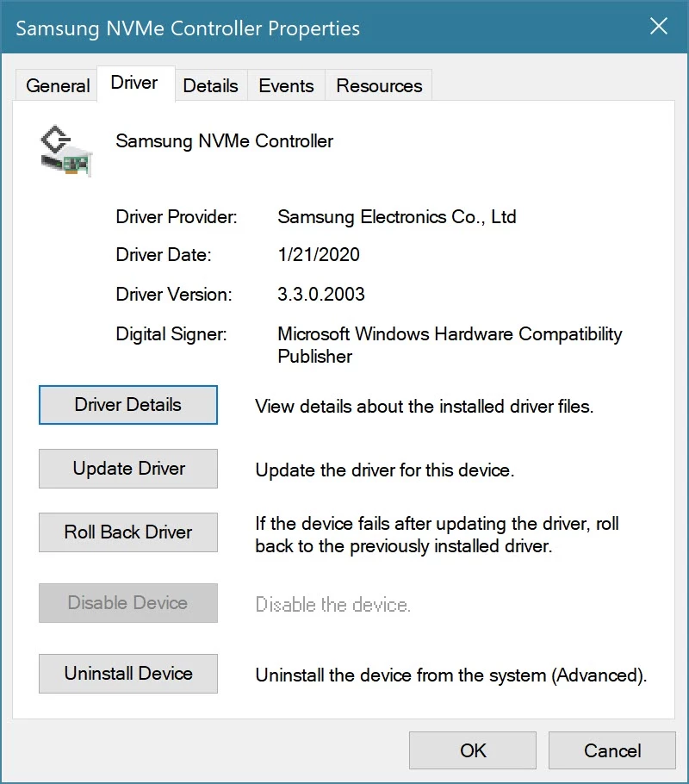Click the greyed-out 'Disable the device.' description
The height and width of the screenshot is (784, 689).
click(x=333, y=605)
